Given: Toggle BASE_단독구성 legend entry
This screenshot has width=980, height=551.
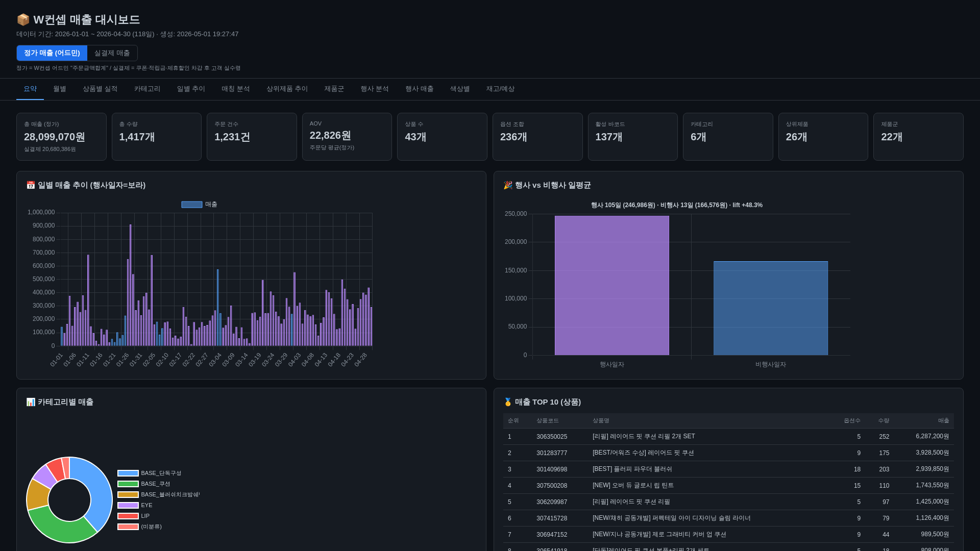Looking at the screenshot, I should [150, 473].
